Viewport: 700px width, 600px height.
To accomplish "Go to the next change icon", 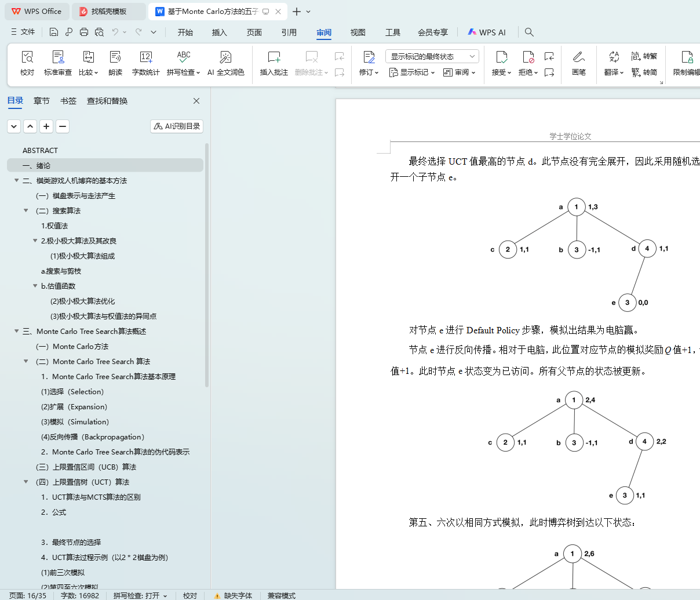I will click(549, 72).
